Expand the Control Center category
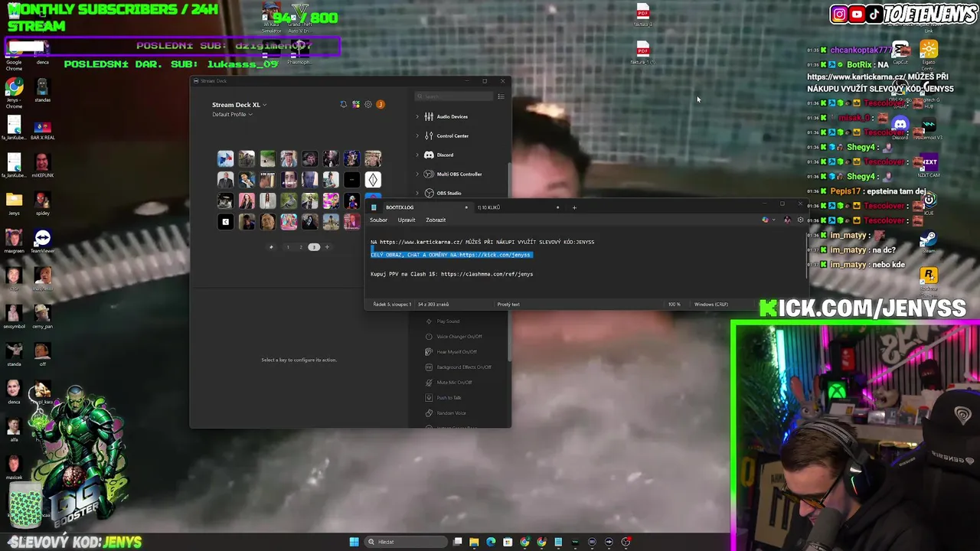 point(417,135)
